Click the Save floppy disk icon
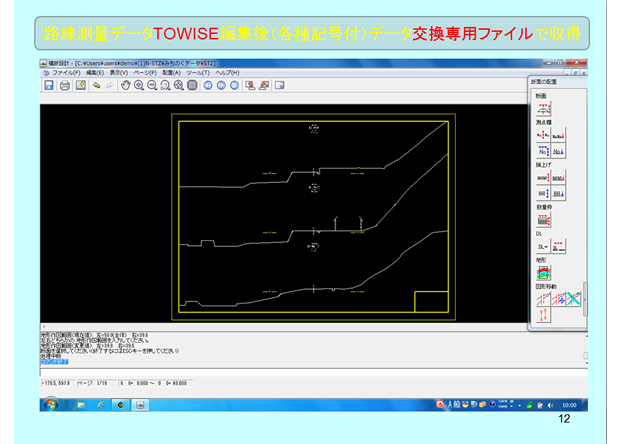620x444 pixels. [49, 85]
